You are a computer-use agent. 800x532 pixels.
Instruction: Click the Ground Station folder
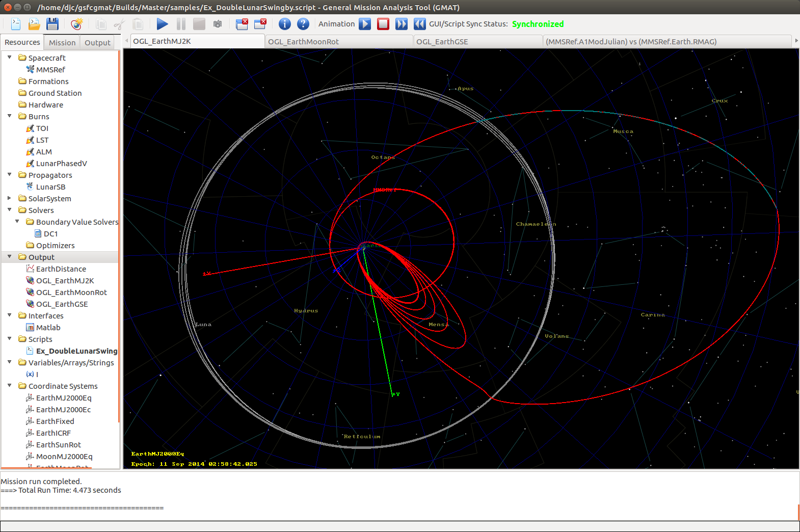click(x=50, y=93)
